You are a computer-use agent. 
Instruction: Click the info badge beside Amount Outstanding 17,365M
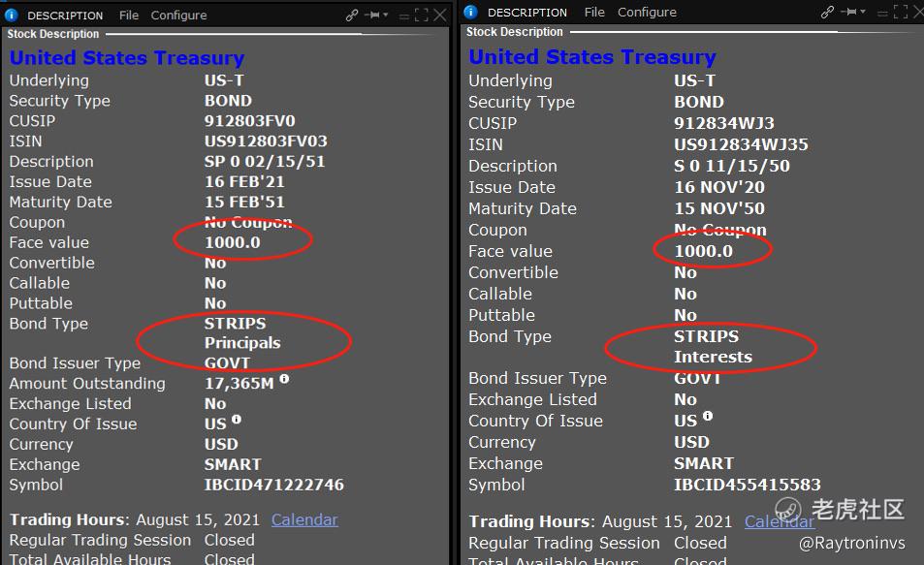click(284, 379)
